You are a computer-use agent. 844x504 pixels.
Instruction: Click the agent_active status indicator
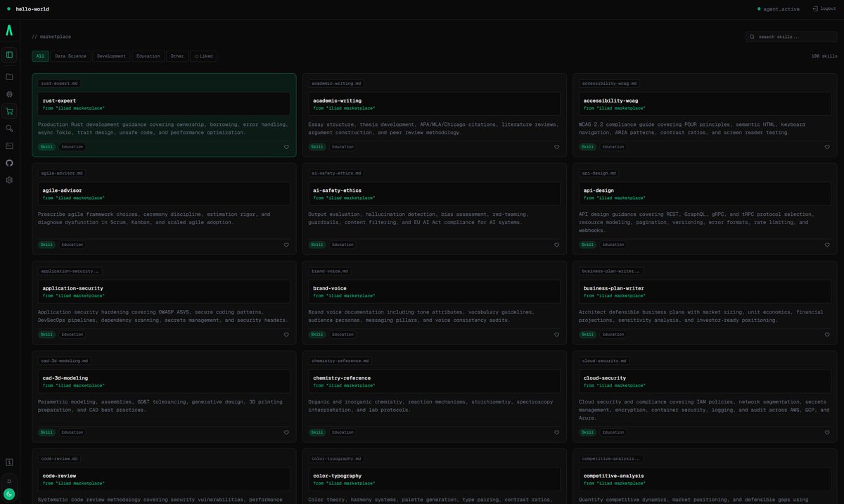(779, 9)
